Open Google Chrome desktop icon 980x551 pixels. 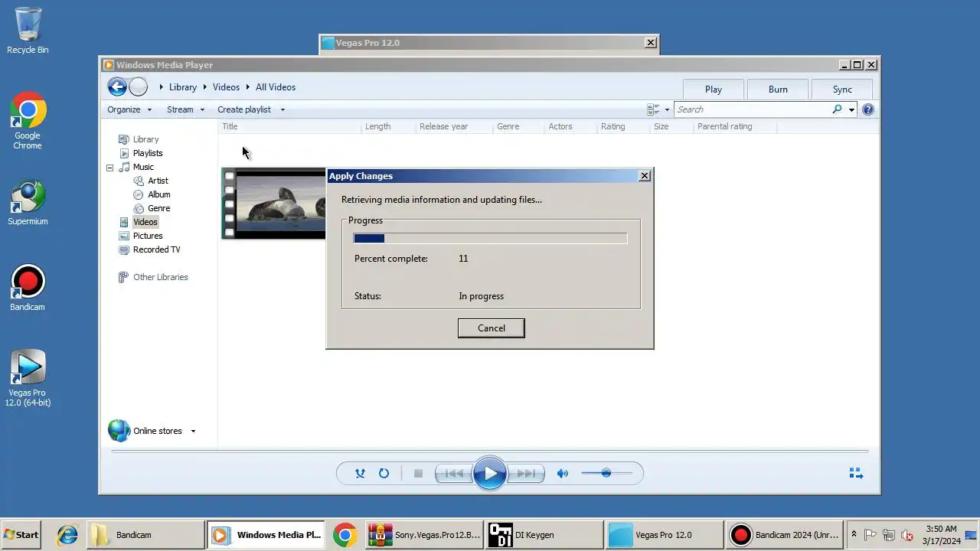(28, 121)
